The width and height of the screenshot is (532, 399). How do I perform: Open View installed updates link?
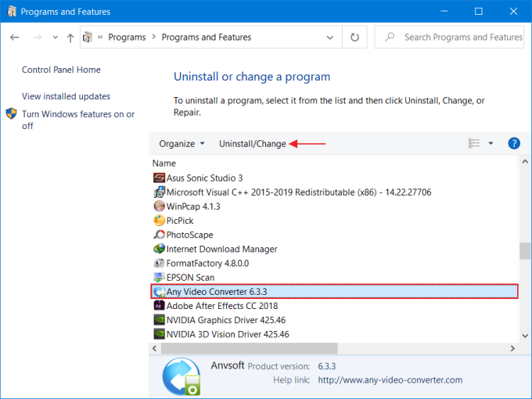coord(66,96)
